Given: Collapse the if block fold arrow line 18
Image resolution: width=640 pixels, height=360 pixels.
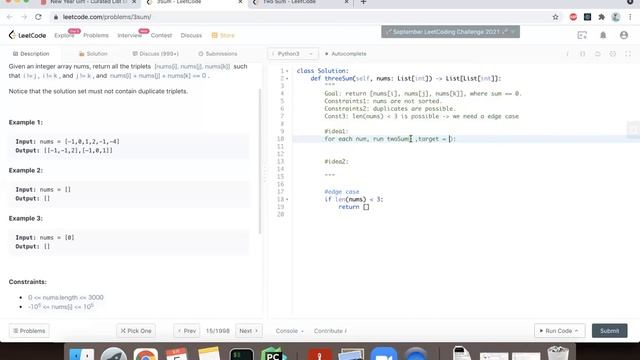Looking at the screenshot, I should (x=287, y=200).
